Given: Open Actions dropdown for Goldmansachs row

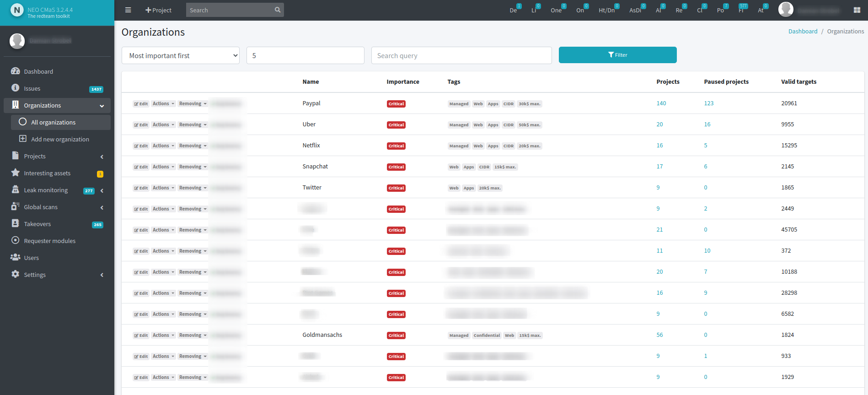Looking at the screenshot, I should [x=164, y=335].
